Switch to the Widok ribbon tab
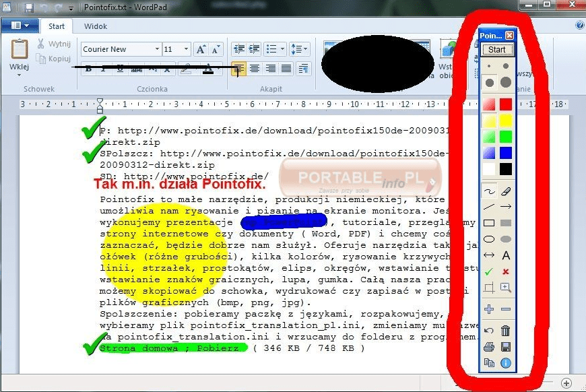The width and height of the screenshot is (586, 392). [96, 26]
